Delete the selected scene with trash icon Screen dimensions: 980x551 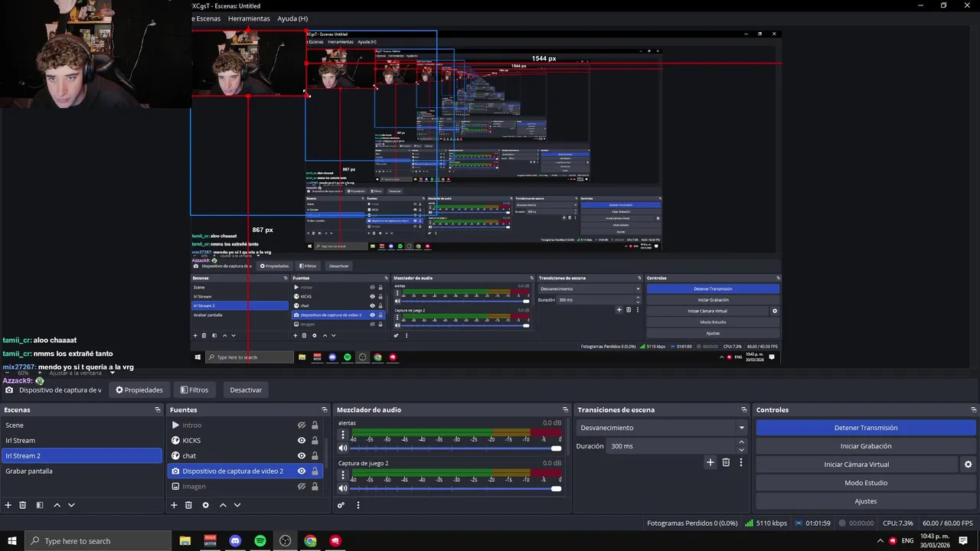(23, 505)
